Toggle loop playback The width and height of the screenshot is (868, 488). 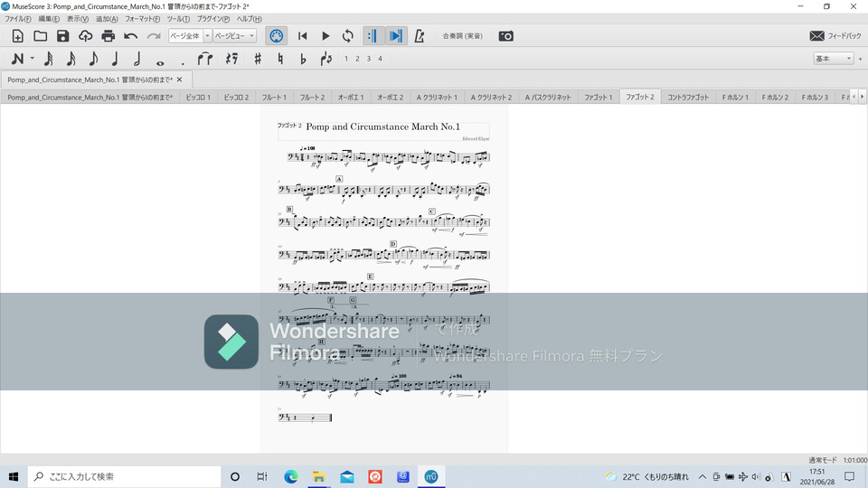click(x=347, y=36)
